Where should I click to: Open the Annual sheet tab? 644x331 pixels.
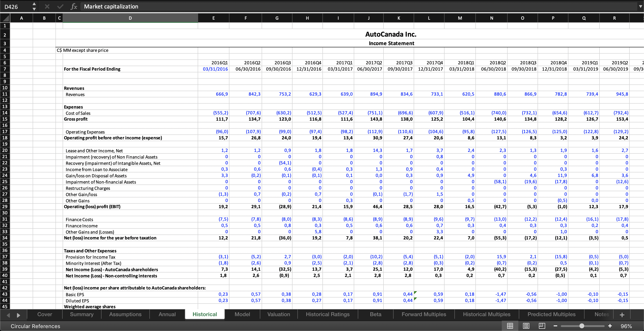pos(167,314)
